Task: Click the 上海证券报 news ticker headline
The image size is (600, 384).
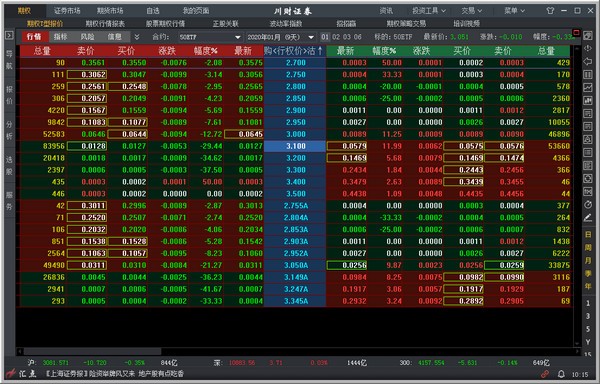Action: coord(114,373)
